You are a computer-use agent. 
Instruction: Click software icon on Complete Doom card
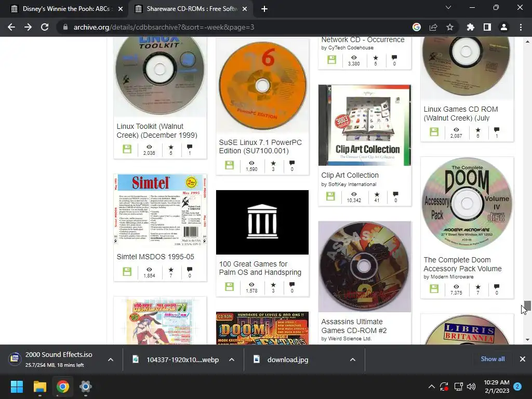(434, 288)
